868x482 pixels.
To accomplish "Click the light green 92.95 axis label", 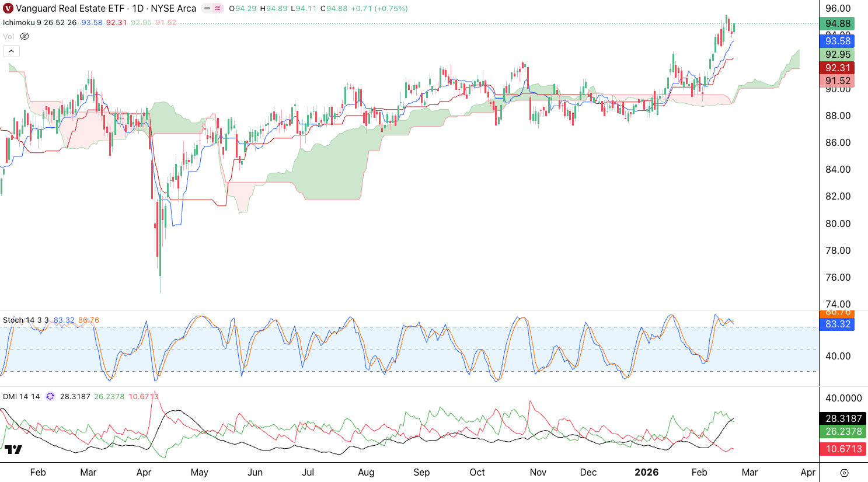I will 837,54.
